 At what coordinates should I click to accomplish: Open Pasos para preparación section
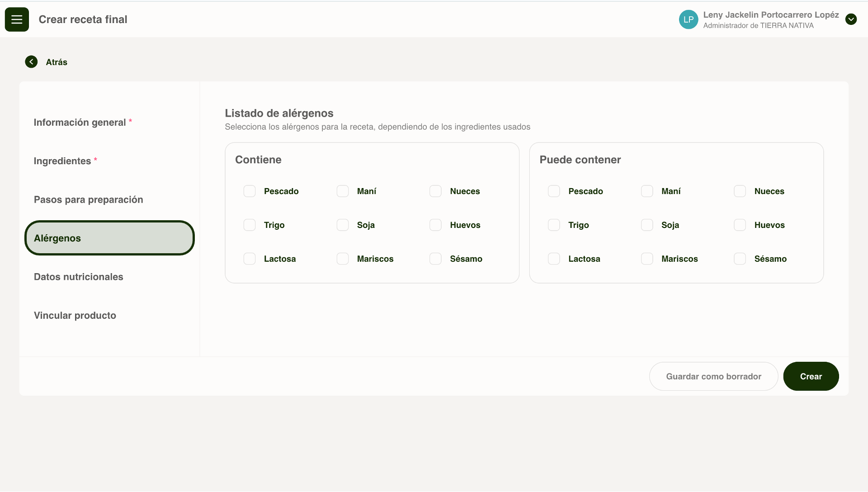pyautogui.click(x=89, y=200)
